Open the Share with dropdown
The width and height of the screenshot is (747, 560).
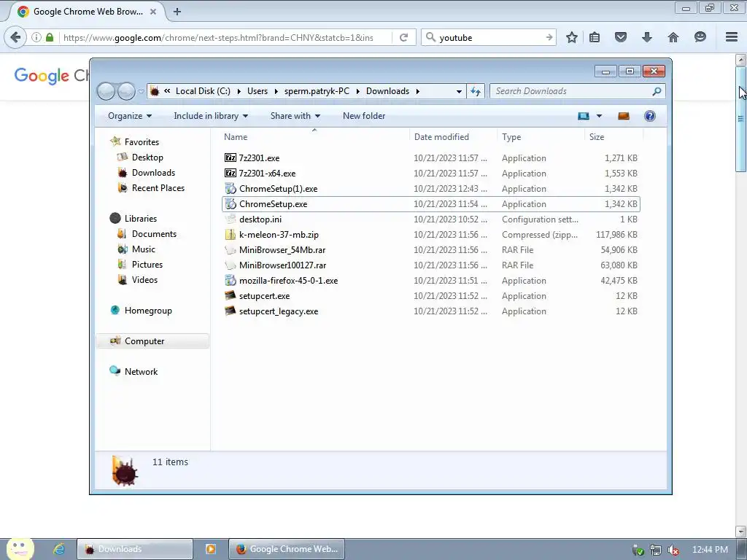tap(295, 116)
